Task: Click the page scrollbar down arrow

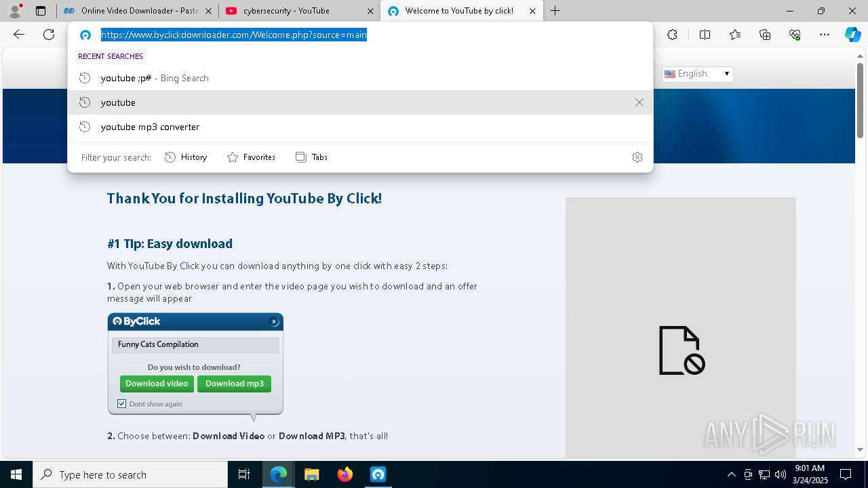Action: coord(861,449)
